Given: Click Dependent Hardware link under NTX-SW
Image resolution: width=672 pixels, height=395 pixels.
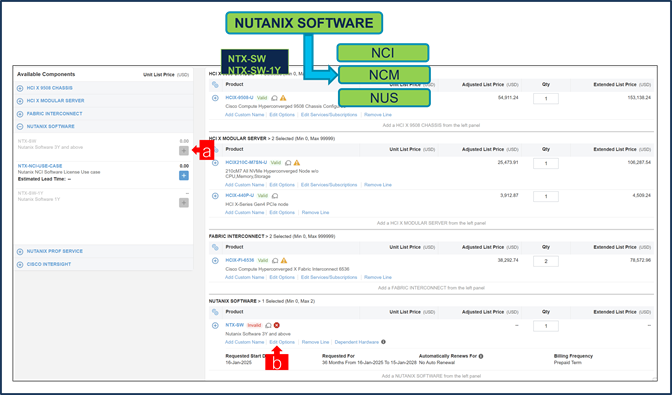Looking at the screenshot, I should [x=357, y=342].
